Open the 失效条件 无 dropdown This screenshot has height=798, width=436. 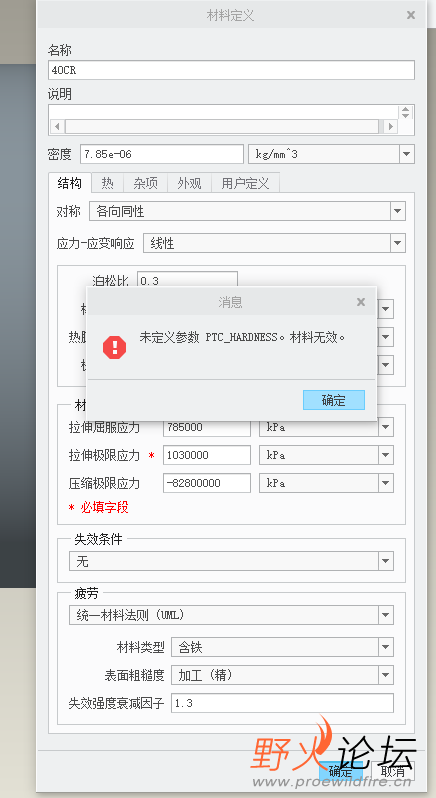point(231,561)
